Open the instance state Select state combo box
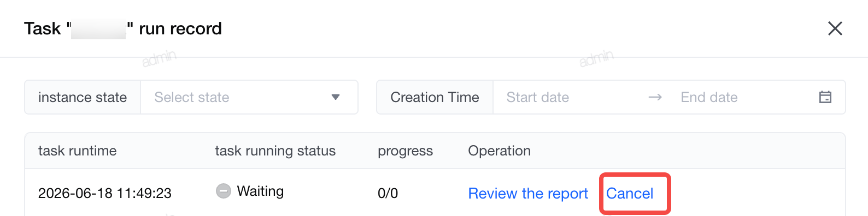868x216 pixels. tap(249, 97)
